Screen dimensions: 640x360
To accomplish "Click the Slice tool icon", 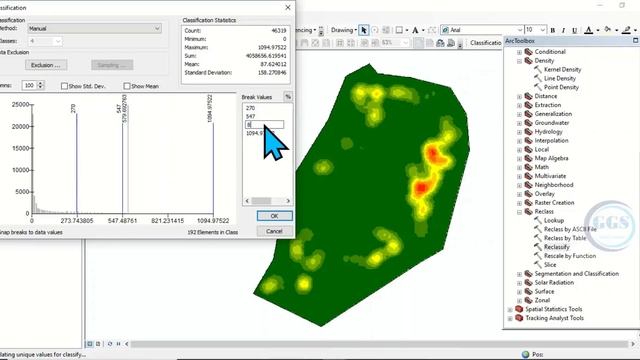I will pyautogui.click(x=538, y=264).
